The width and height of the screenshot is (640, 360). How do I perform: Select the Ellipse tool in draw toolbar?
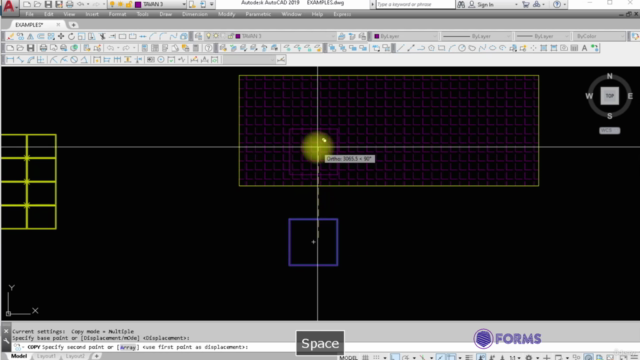(492, 48)
